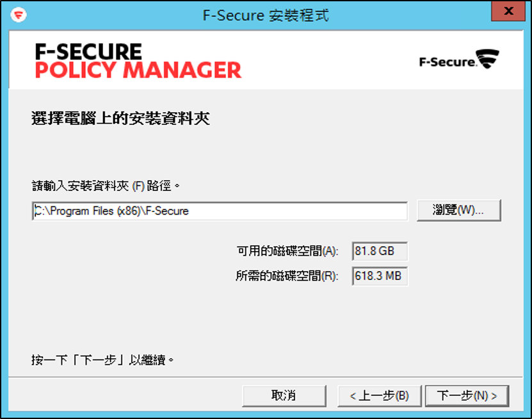Click the 按一下「下一步」以繼續 instruction text

pyautogui.click(x=102, y=359)
